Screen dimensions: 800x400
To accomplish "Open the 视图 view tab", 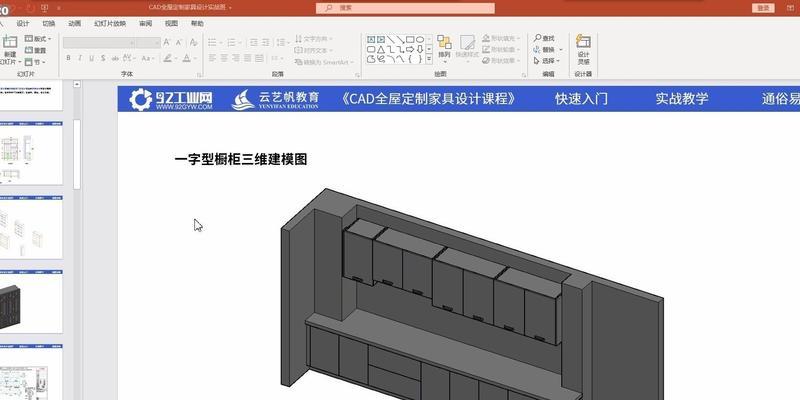I will 171,23.
